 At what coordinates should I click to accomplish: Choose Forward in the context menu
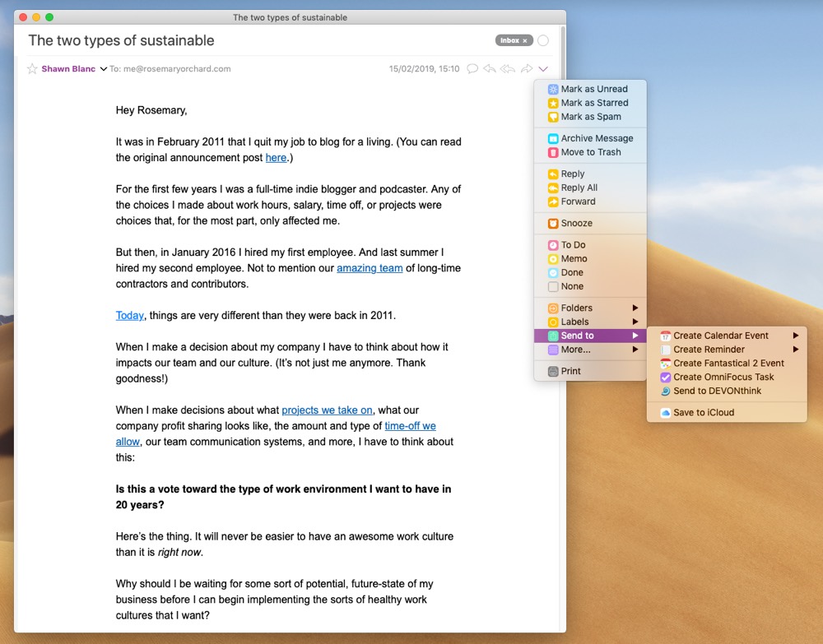click(x=590, y=202)
